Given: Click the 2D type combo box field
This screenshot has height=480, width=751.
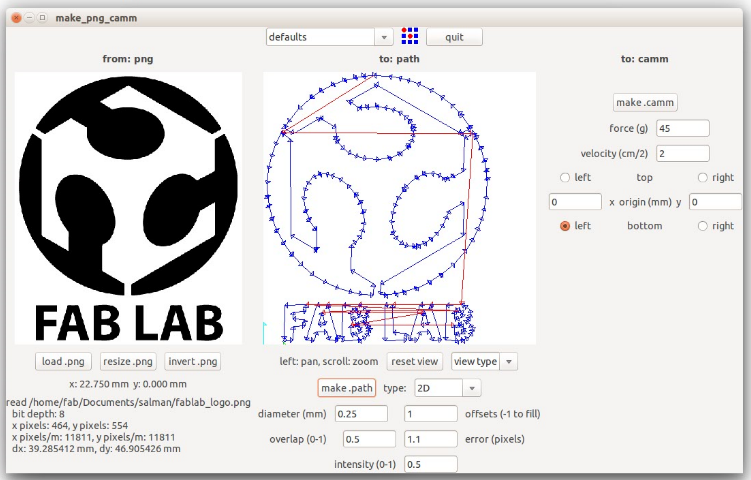Looking at the screenshot, I should (x=439, y=388).
